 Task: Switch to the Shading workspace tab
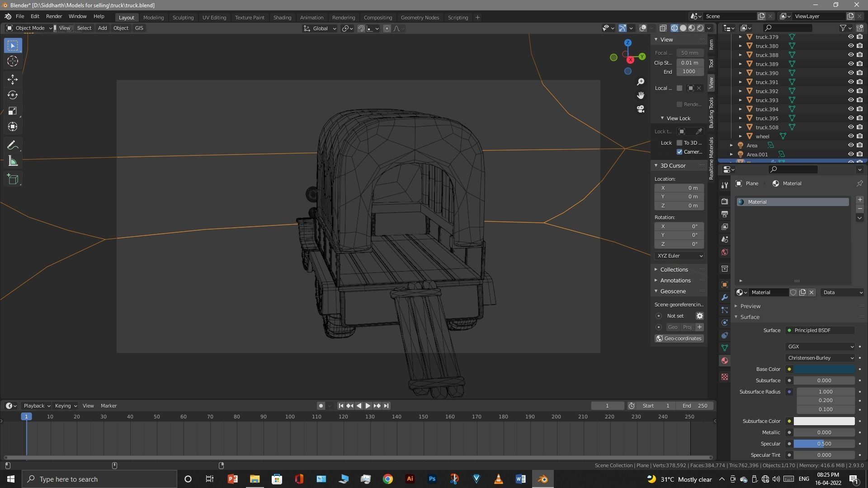tap(282, 18)
